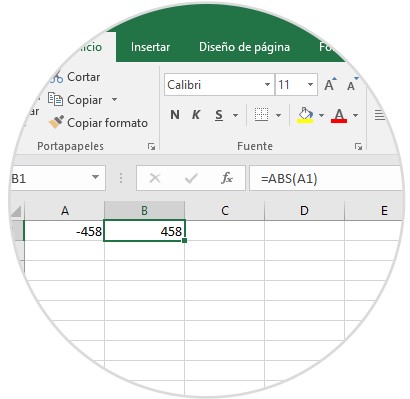The height and width of the screenshot is (399, 410).
Task: Expand fill color dropdown arrow
Action: click(x=321, y=115)
